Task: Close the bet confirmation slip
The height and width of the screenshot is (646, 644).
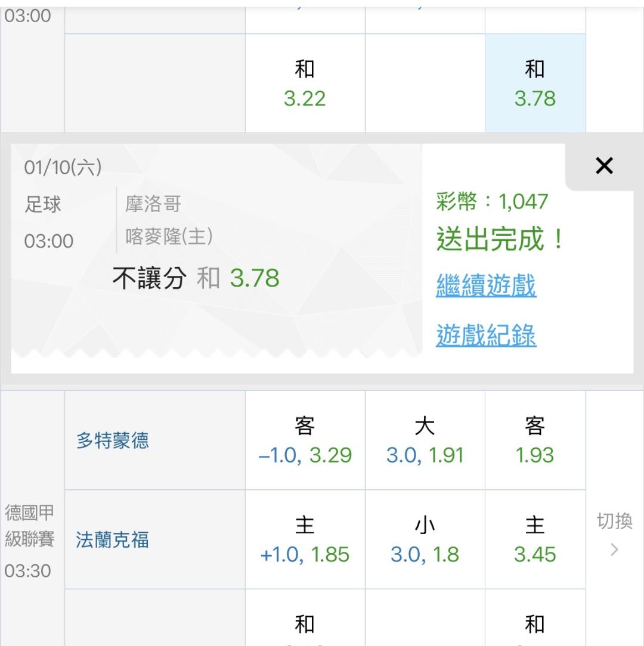Action: coord(604,166)
